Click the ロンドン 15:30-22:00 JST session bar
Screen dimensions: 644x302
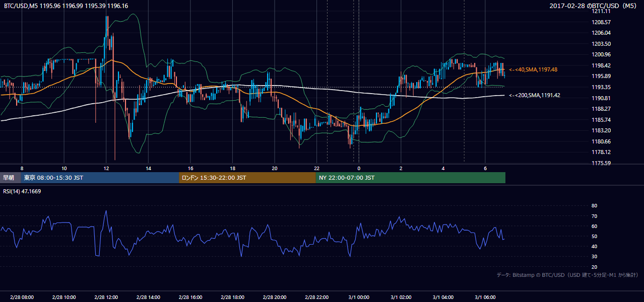(x=247, y=178)
